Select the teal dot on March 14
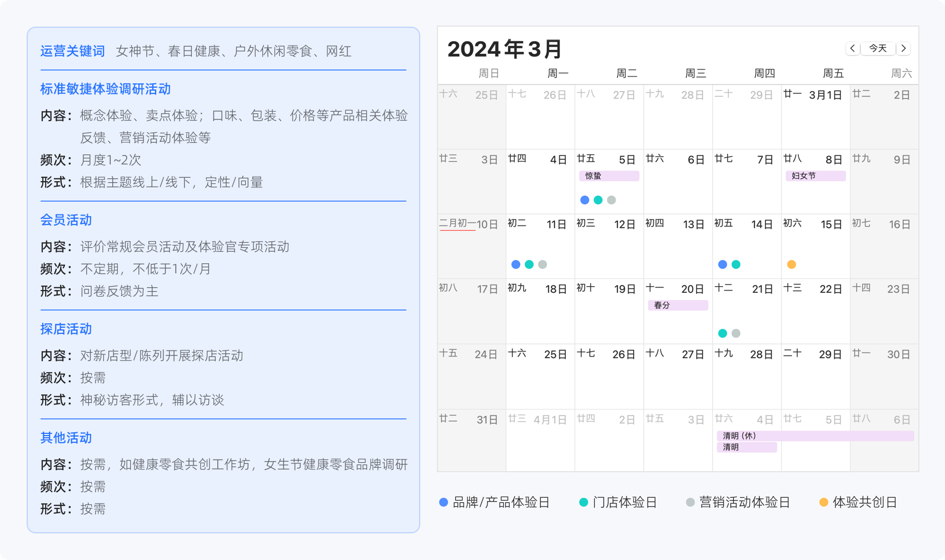 click(736, 264)
